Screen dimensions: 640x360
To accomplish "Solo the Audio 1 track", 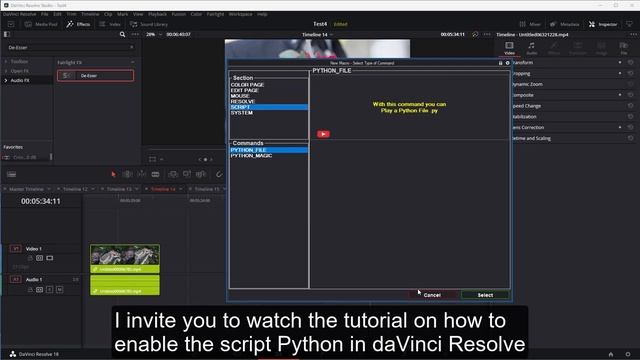I will pos(49,289).
